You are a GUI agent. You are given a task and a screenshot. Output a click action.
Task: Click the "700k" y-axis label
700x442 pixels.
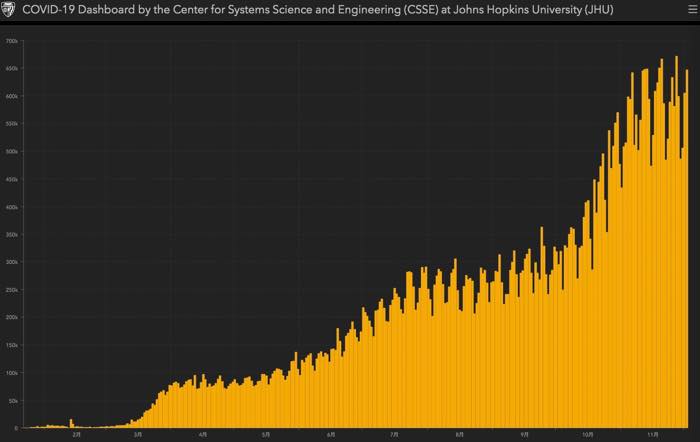[x=12, y=41]
